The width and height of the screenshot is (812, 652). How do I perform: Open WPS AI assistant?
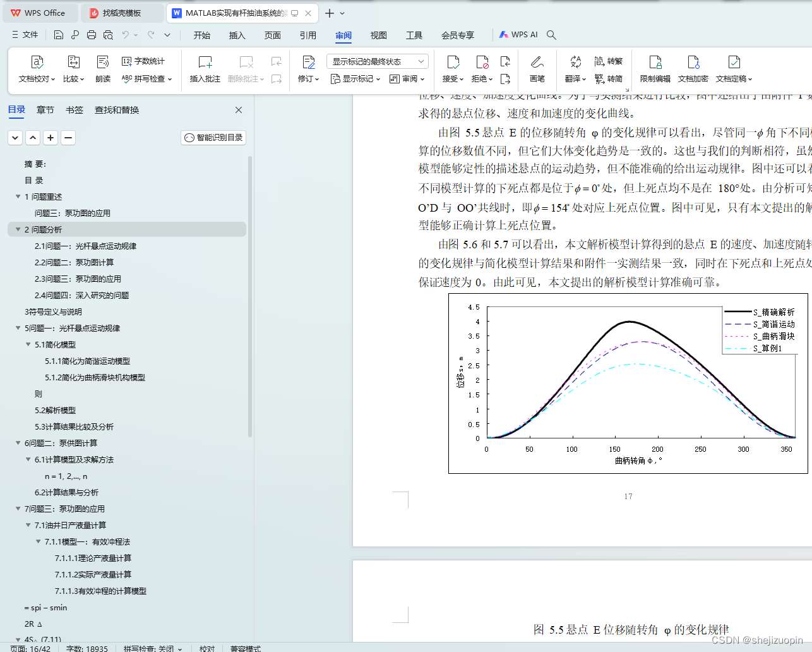(518, 35)
